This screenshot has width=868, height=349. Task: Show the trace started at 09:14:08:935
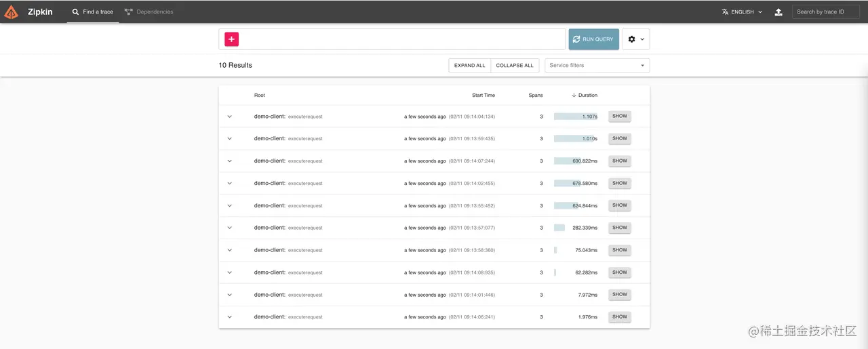(x=619, y=272)
